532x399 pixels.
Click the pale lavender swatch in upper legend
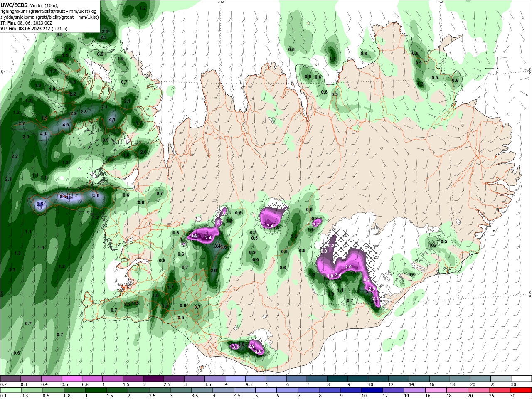tap(235, 379)
